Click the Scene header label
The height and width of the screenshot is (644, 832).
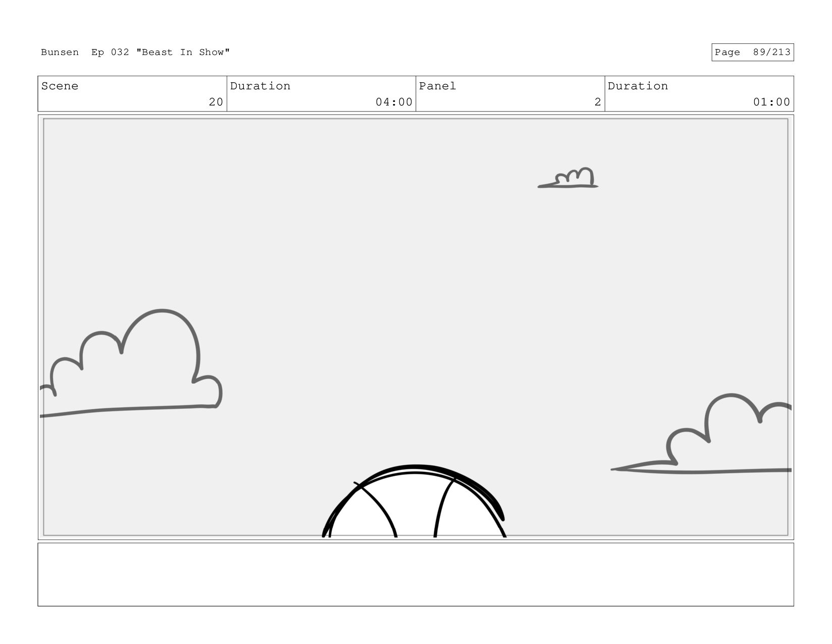60,86
